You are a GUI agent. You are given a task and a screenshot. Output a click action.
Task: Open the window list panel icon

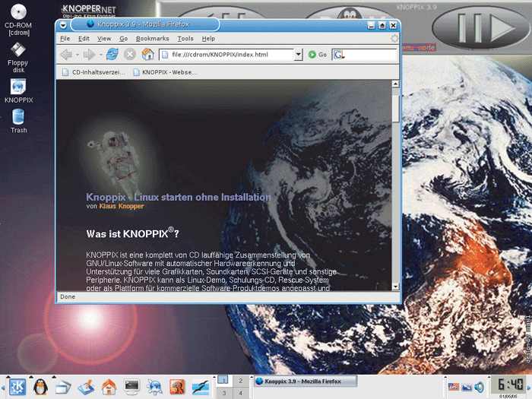click(x=63, y=387)
